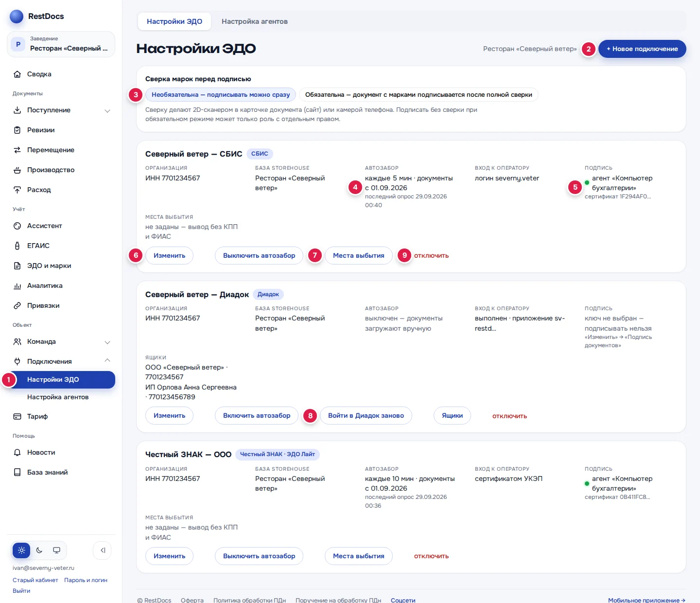Screen dimensions: 700x603
Task: Collapse the sidebar with the arrow icon
Action: 103,550
